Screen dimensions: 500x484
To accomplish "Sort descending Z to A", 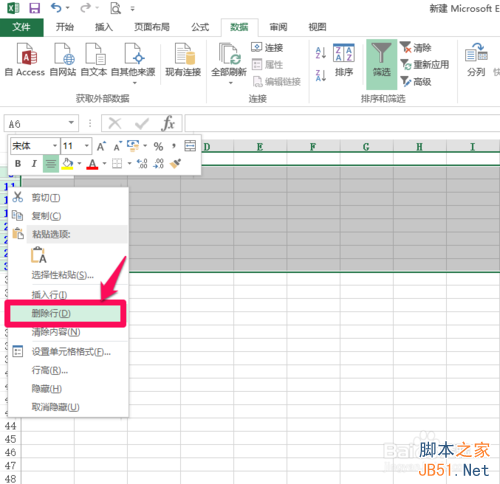I will pos(321,75).
